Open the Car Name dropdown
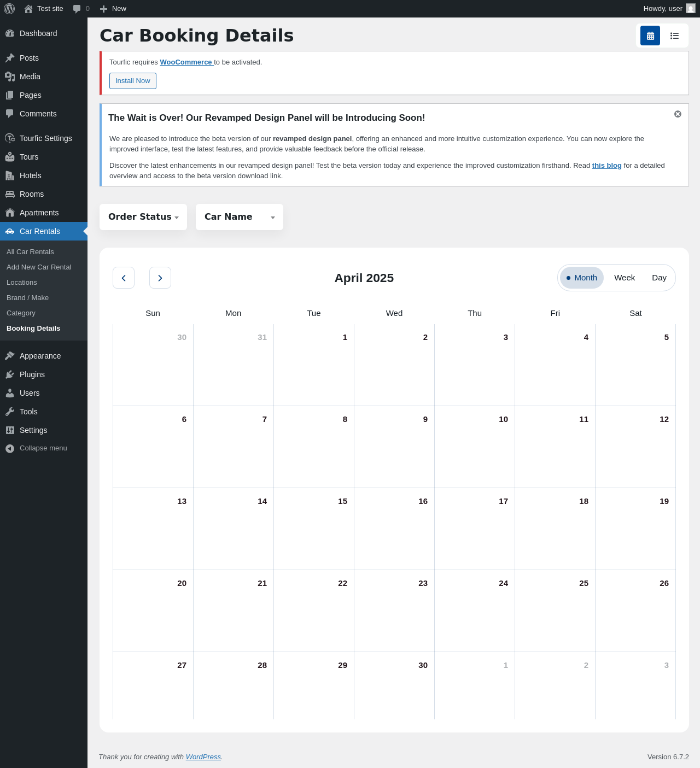 (240, 217)
